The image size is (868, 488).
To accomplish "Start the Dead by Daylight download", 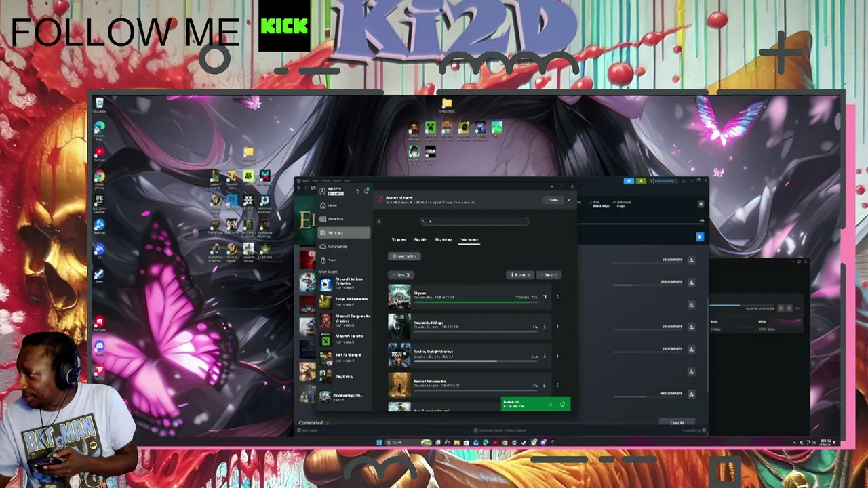I will point(545,356).
